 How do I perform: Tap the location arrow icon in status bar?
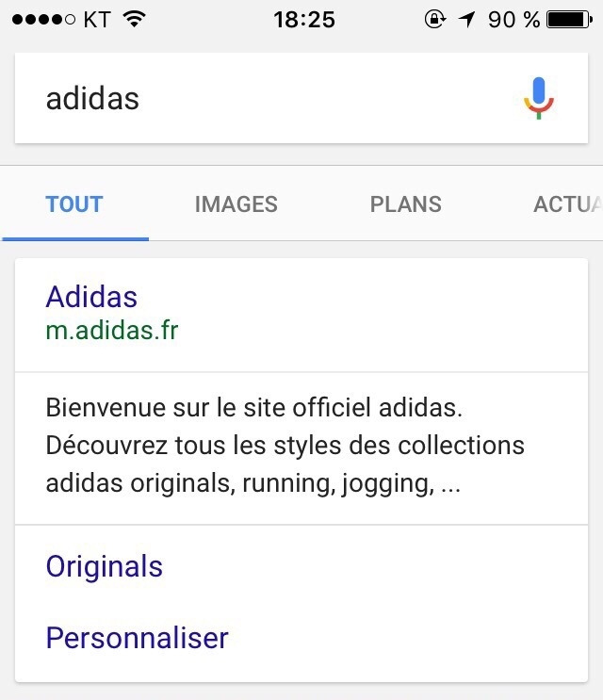coord(467,20)
